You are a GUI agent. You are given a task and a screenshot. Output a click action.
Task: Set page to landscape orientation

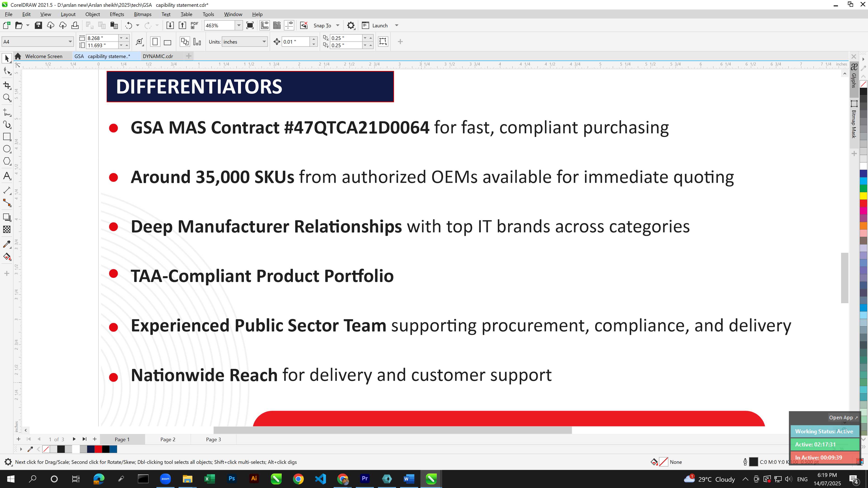tap(167, 42)
